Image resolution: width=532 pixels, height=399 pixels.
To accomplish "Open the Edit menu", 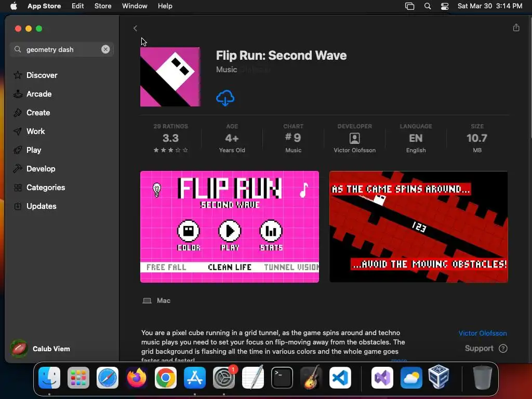I will coord(78,6).
